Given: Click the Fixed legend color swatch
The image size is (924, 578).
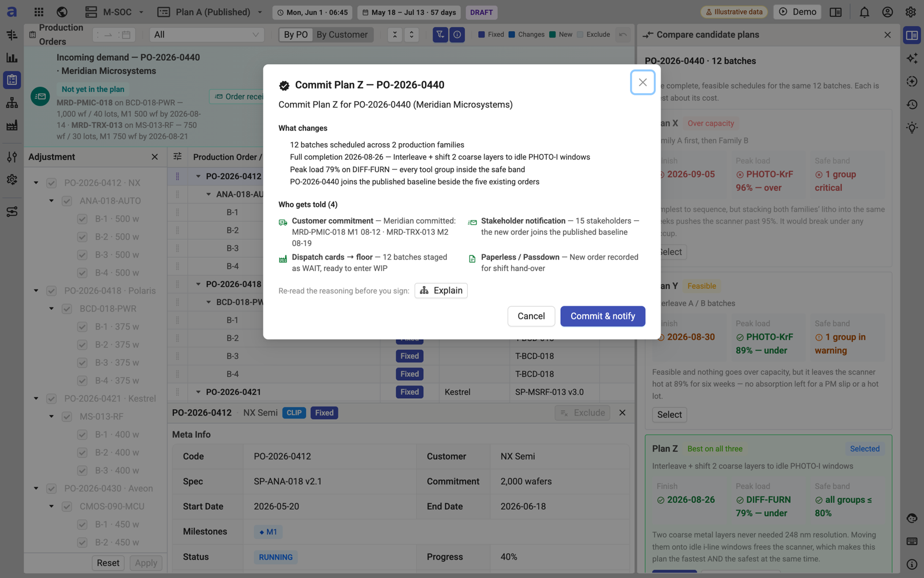Looking at the screenshot, I should tap(482, 35).
